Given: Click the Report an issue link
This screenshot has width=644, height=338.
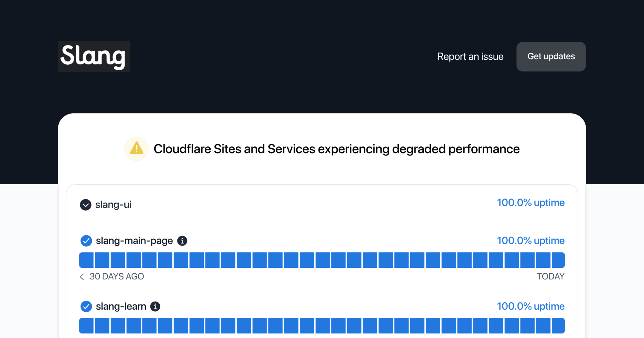Looking at the screenshot, I should point(470,57).
